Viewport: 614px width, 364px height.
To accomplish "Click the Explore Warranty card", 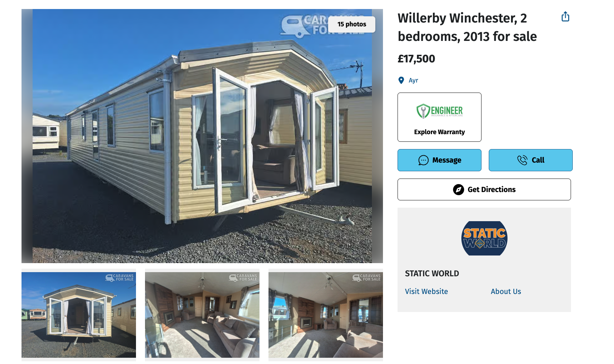I will [x=440, y=117].
